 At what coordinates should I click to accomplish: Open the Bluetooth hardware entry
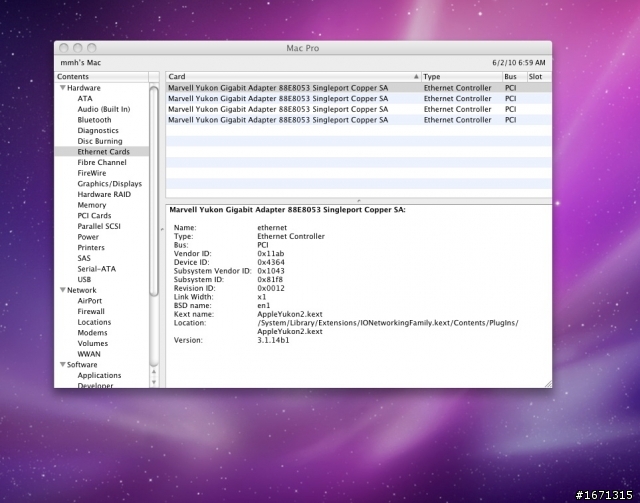94,120
